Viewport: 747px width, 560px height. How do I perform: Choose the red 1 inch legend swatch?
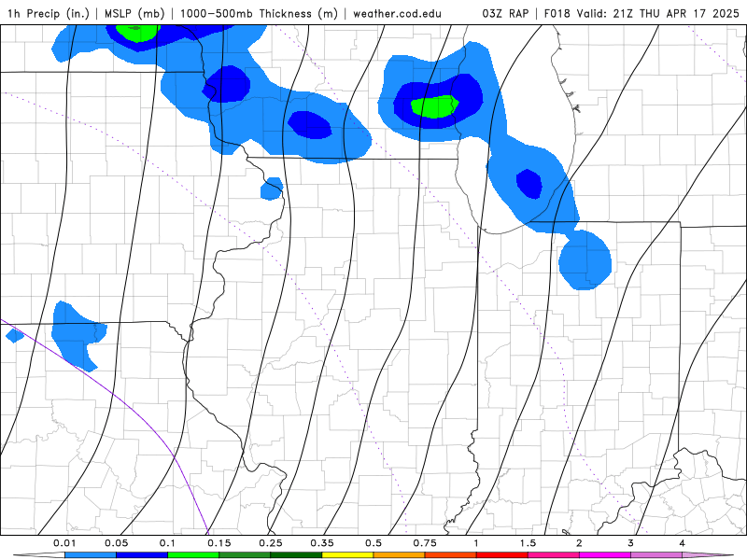[x=502, y=555]
